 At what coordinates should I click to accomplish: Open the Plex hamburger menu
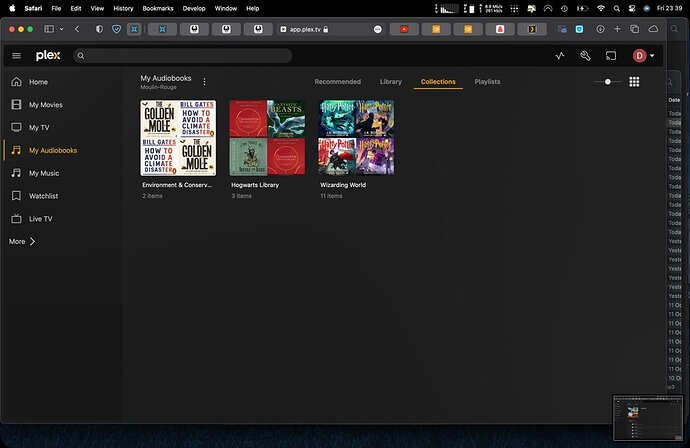[x=16, y=55]
